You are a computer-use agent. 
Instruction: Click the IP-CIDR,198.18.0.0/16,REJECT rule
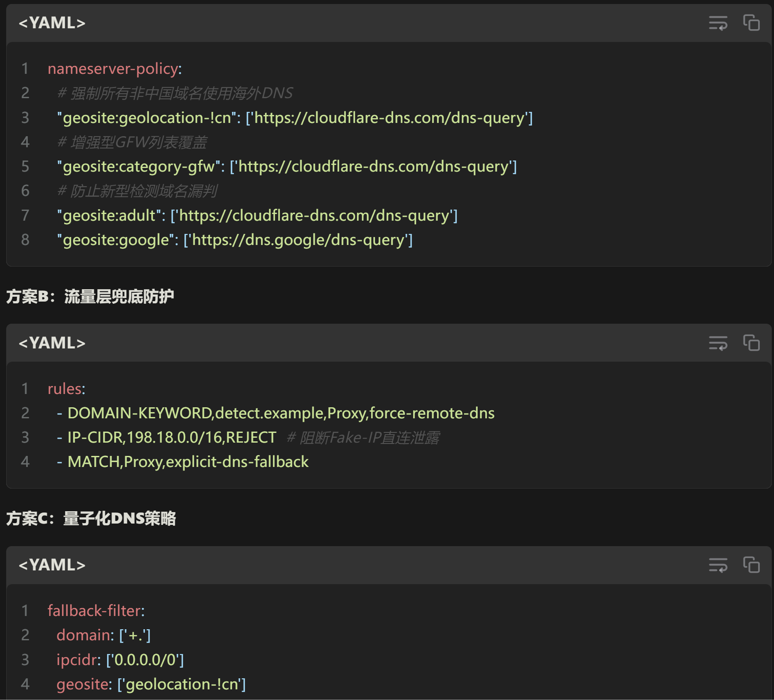167,437
